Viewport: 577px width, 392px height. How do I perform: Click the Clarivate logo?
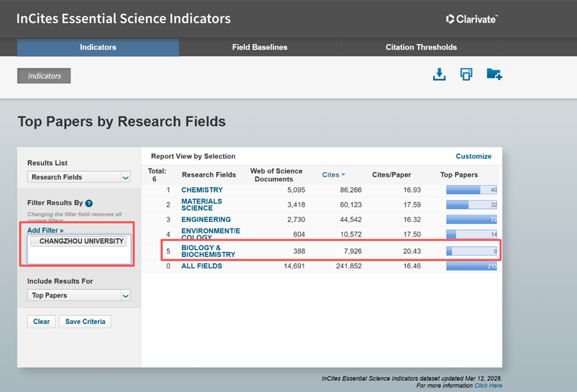coord(472,19)
